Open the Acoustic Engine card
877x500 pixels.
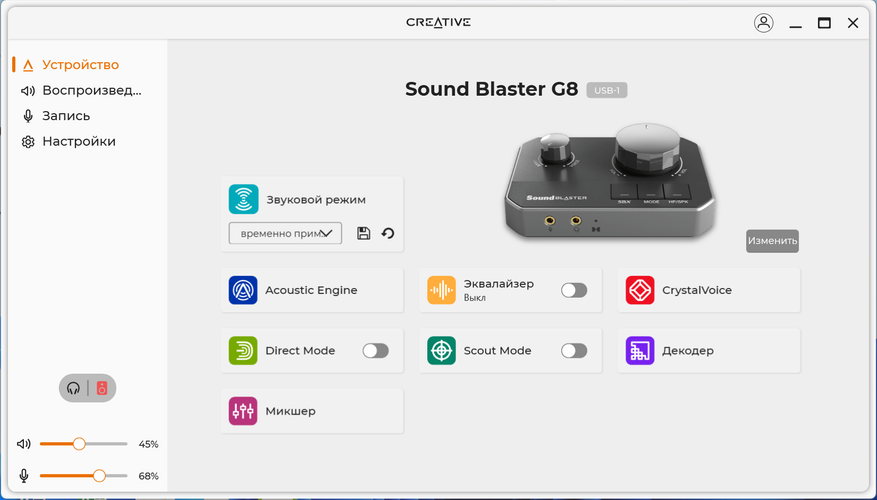[312, 290]
